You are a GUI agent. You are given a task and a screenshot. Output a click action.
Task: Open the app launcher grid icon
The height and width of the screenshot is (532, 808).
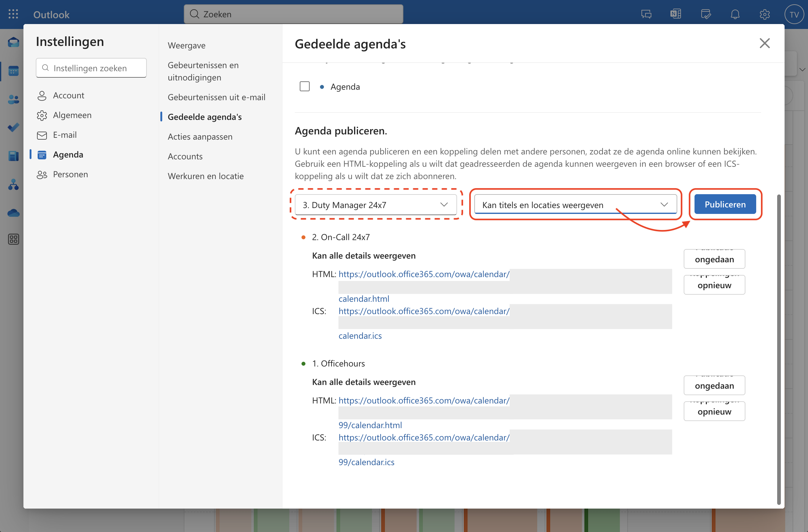13,14
